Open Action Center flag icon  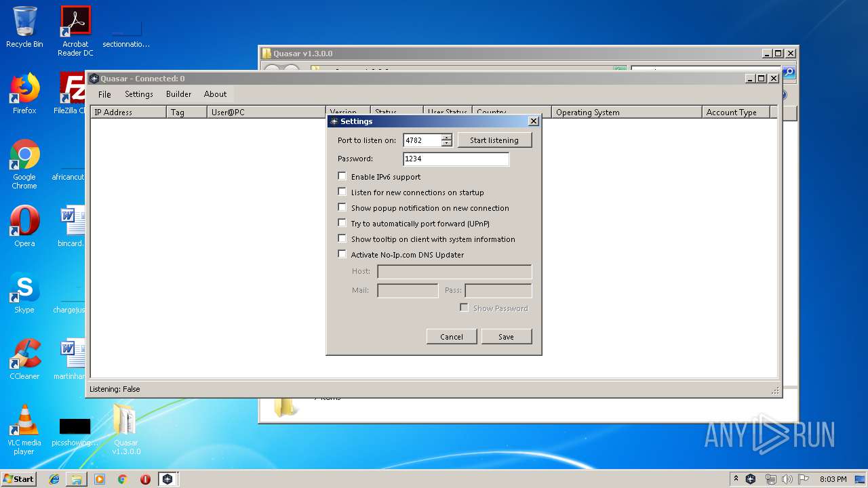804,479
